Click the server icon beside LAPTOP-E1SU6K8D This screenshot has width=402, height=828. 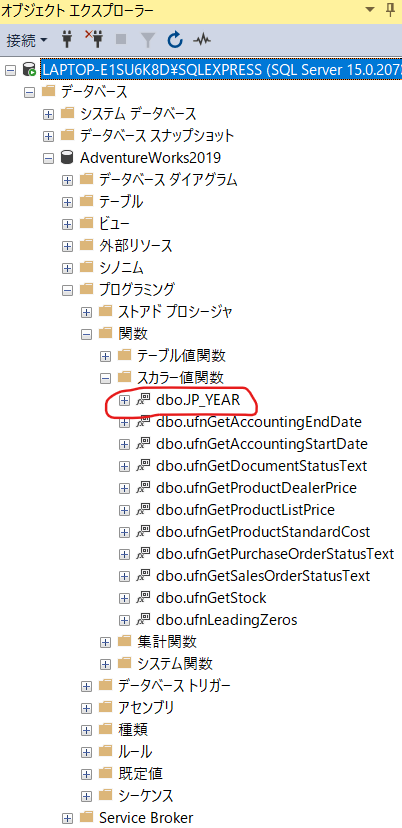(29, 70)
